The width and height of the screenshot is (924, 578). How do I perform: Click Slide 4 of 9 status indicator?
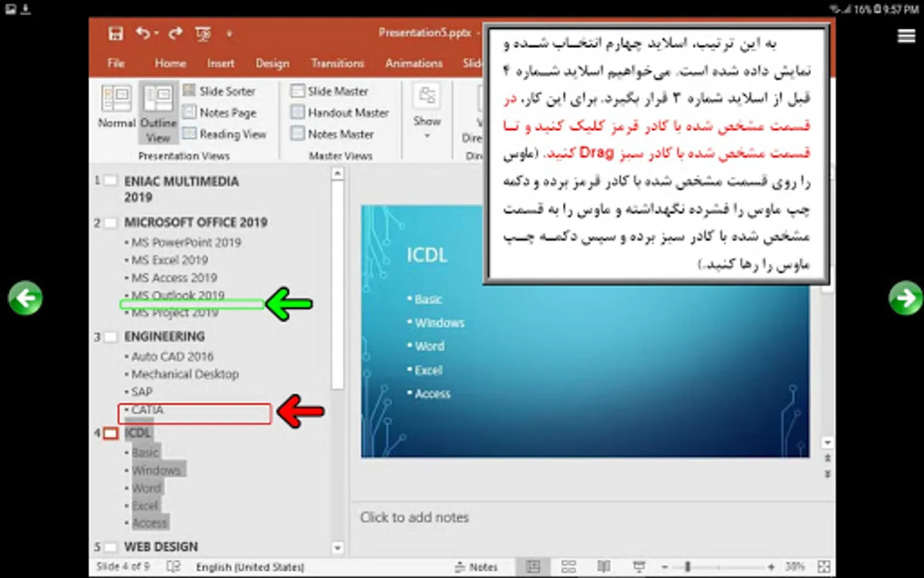[122, 566]
